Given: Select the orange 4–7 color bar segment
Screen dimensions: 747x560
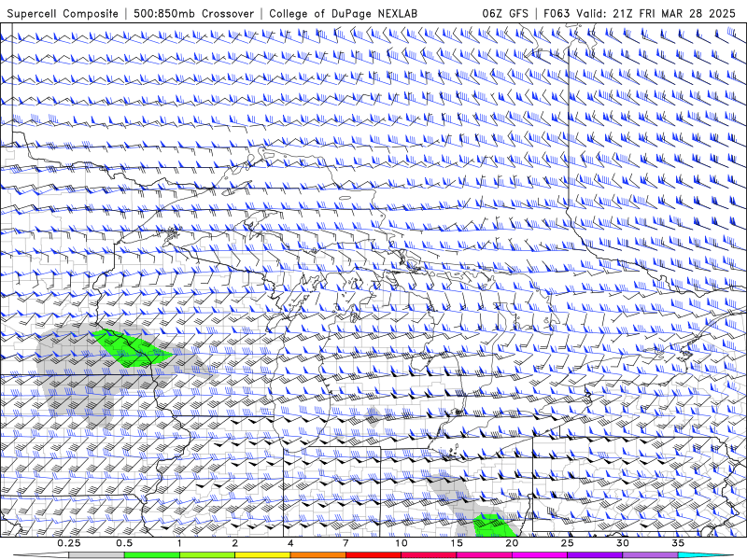Looking at the screenshot, I should click(317, 555).
